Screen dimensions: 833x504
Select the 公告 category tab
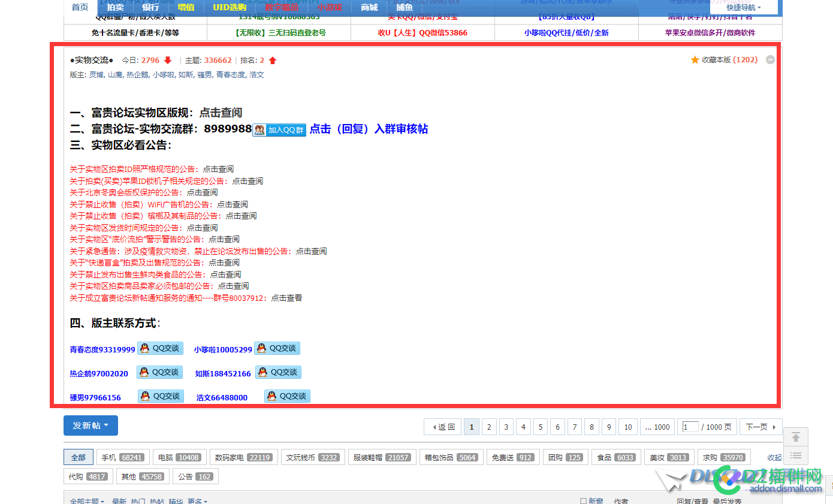click(195, 476)
